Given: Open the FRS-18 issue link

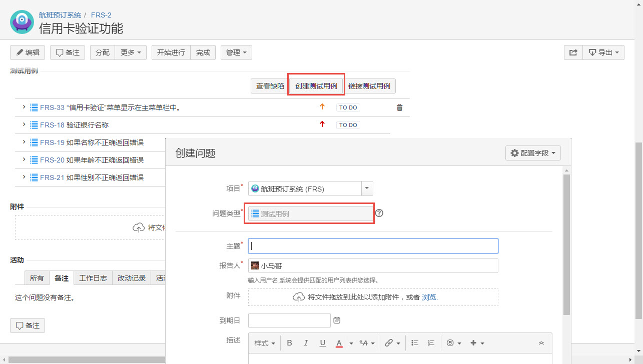Looking at the screenshot, I should point(53,125).
